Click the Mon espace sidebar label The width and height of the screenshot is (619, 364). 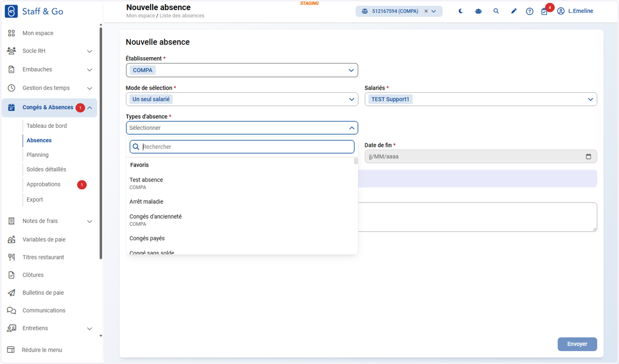(38, 33)
